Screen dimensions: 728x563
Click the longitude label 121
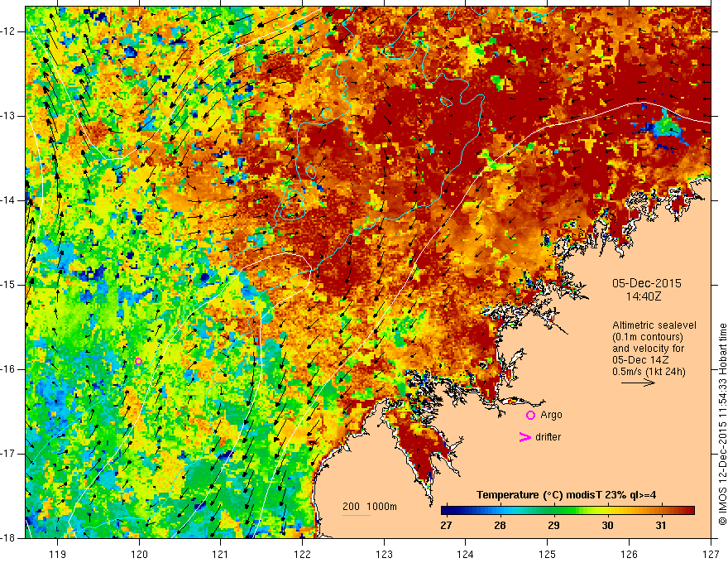(220, 554)
